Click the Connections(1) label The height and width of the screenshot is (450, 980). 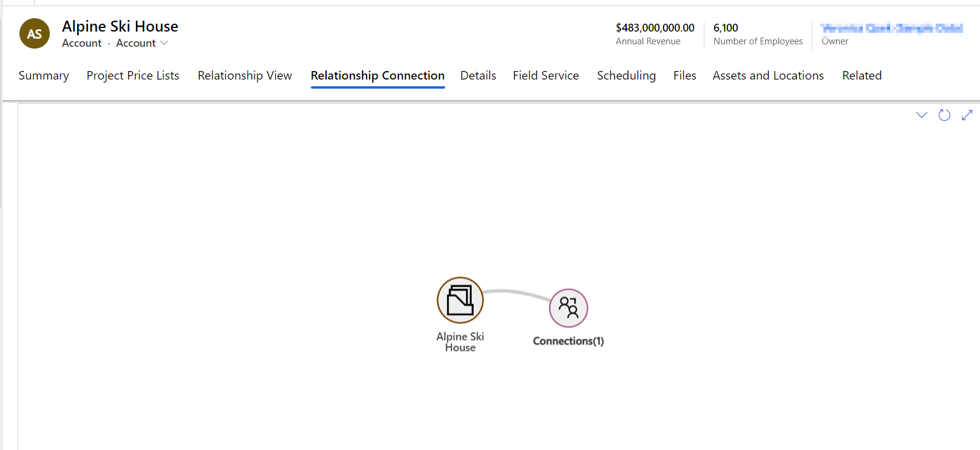(568, 341)
